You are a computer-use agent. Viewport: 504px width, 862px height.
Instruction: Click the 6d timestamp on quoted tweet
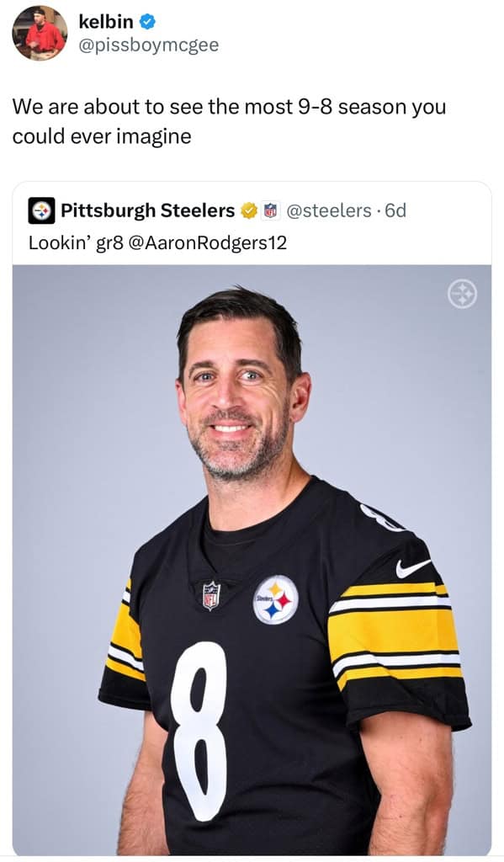click(395, 210)
